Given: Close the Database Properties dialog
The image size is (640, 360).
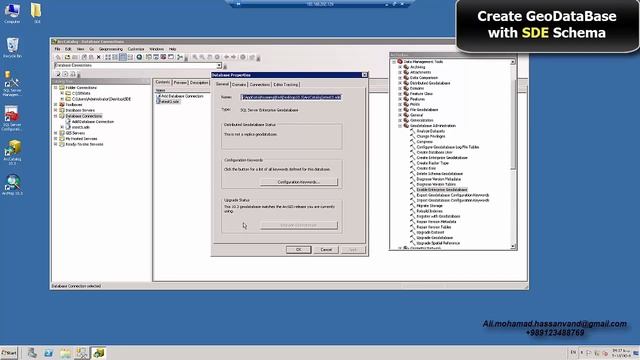Looking at the screenshot, I should pyautogui.click(x=364, y=75).
